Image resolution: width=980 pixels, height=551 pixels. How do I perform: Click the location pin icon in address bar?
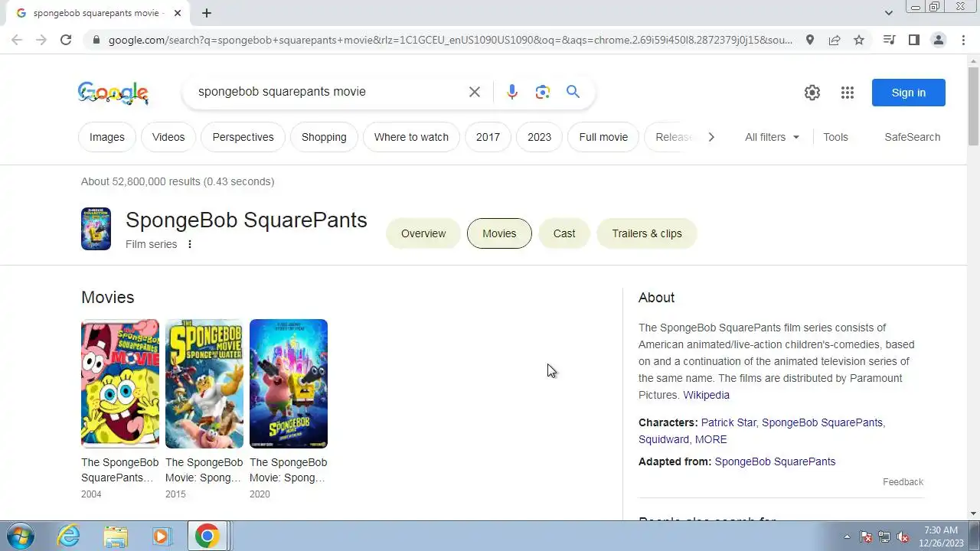click(x=810, y=40)
